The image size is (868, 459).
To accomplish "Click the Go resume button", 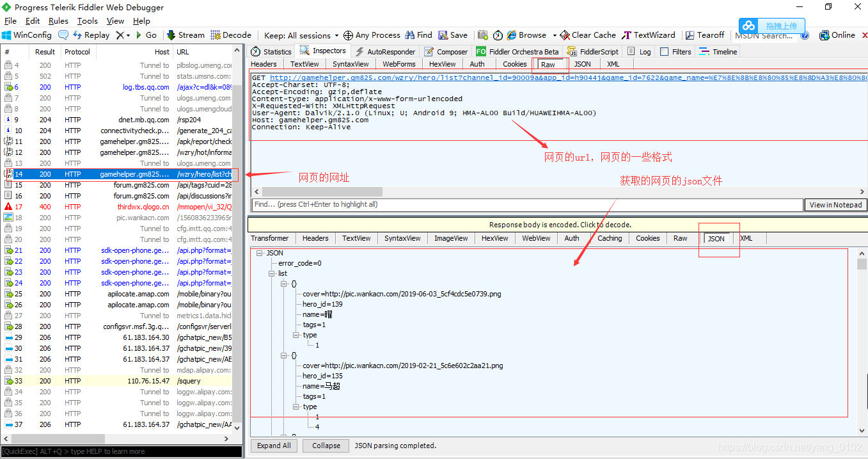I will tap(145, 35).
